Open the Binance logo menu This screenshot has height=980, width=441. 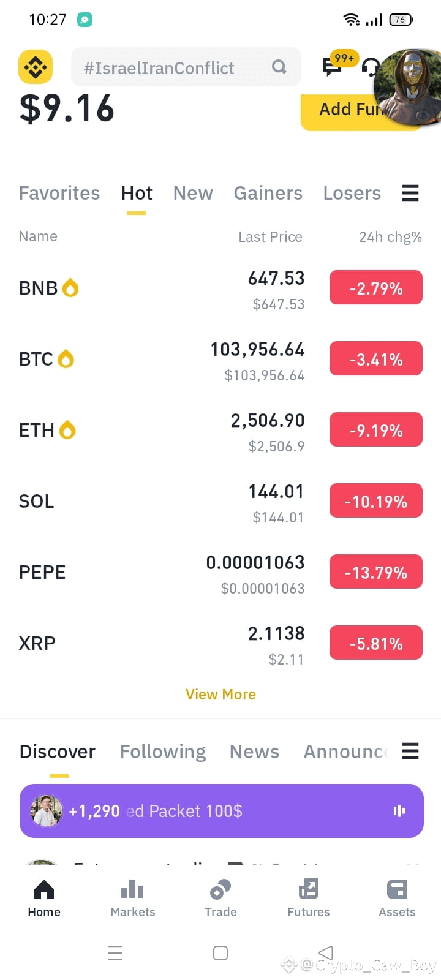click(36, 67)
